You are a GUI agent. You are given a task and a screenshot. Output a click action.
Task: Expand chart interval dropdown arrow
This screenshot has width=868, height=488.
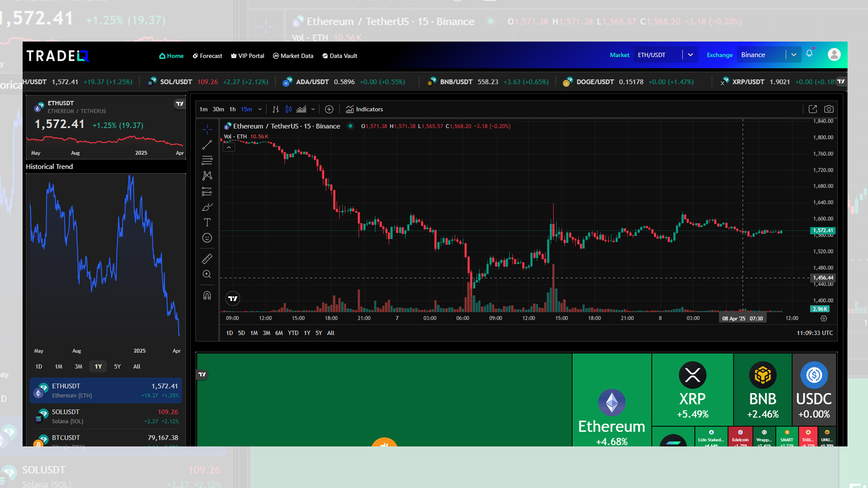tap(260, 109)
